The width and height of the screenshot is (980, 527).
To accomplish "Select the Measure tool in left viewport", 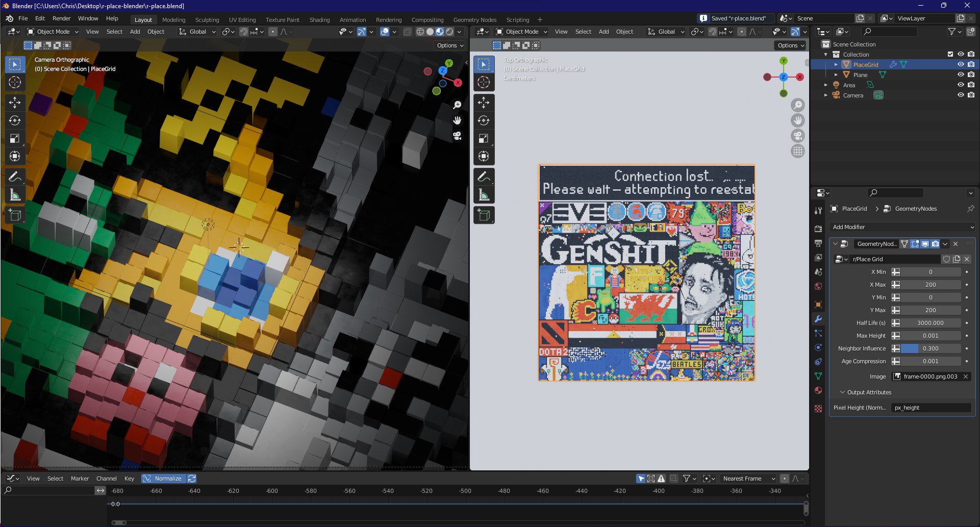I will pyautogui.click(x=15, y=195).
